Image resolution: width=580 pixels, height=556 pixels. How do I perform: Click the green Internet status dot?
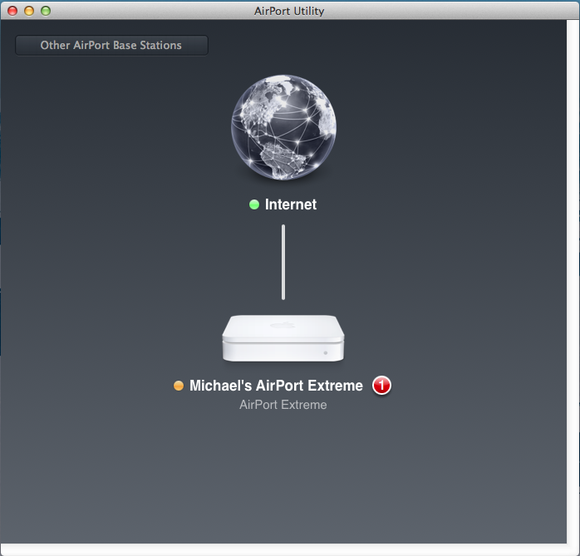pos(254,205)
